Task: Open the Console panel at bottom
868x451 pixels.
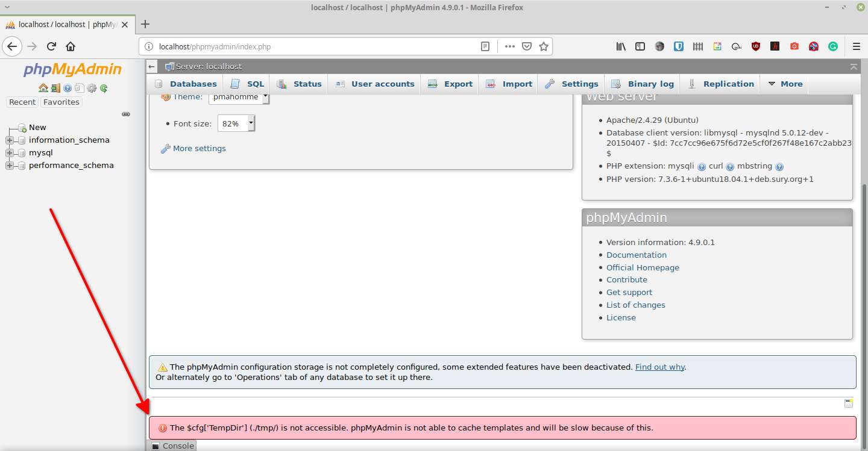Action: tap(172, 446)
